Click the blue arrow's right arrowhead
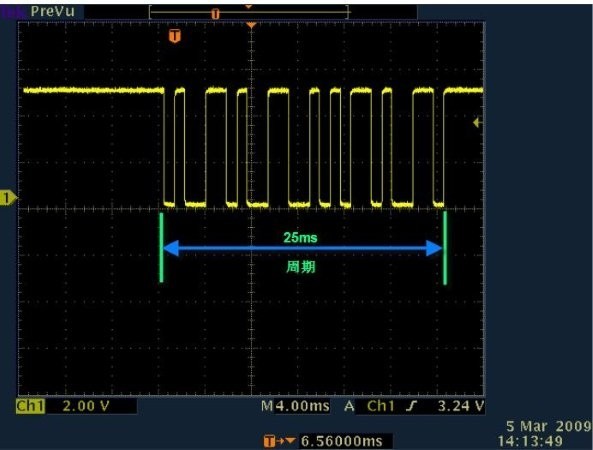Viewport: 593px width, 450px height. [x=434, y=248]
